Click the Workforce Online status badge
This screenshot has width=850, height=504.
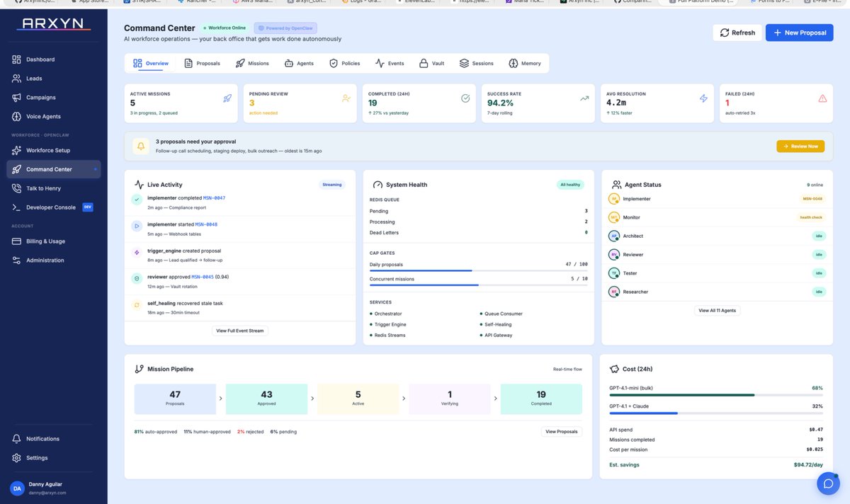click(225, 28)
